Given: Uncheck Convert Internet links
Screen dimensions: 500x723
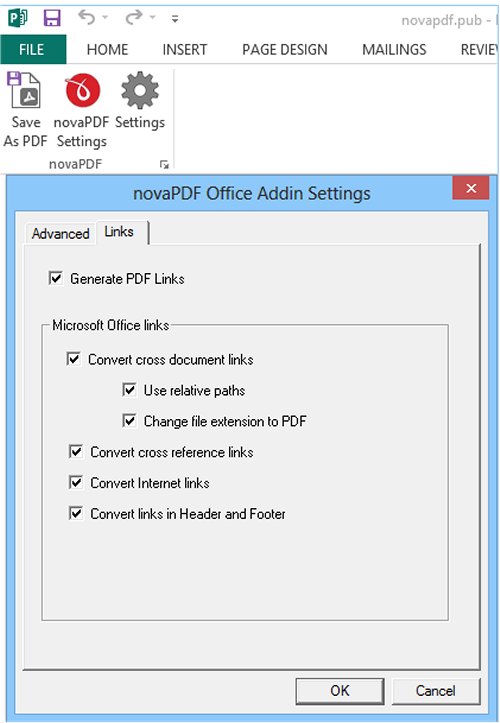Looking at the screenshot, I should click(x=76, y=483).
